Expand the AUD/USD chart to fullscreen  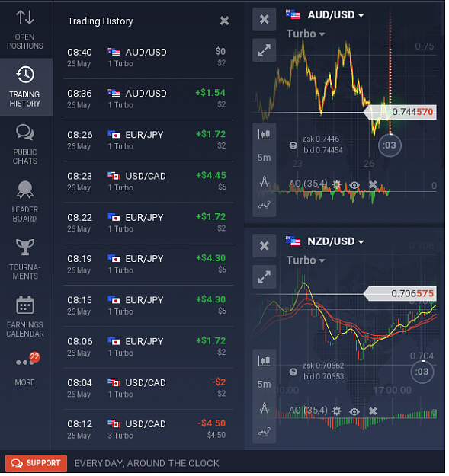click(265, 50)
